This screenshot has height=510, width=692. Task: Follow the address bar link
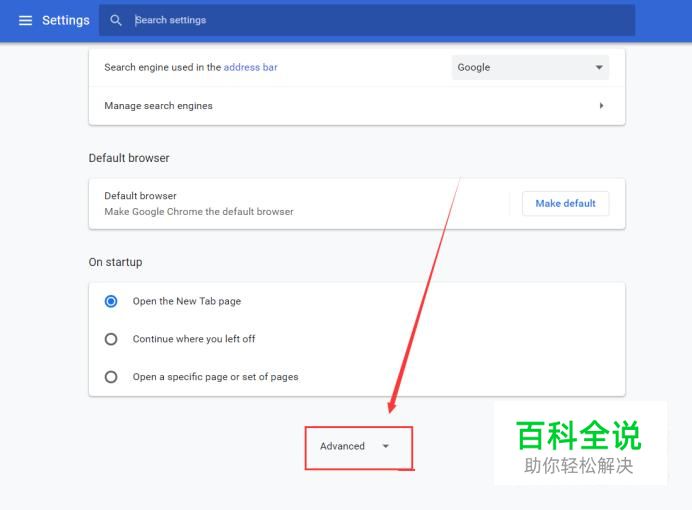coord(250,67)
